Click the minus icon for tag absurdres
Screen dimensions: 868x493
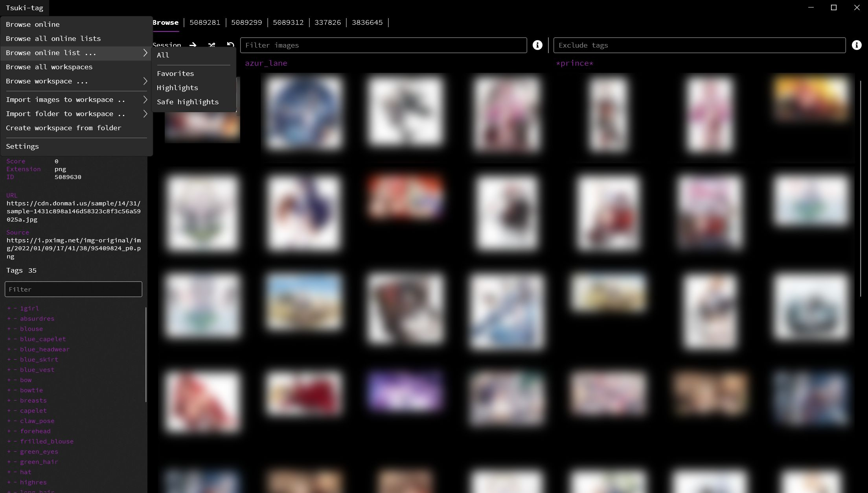(15, 319)
